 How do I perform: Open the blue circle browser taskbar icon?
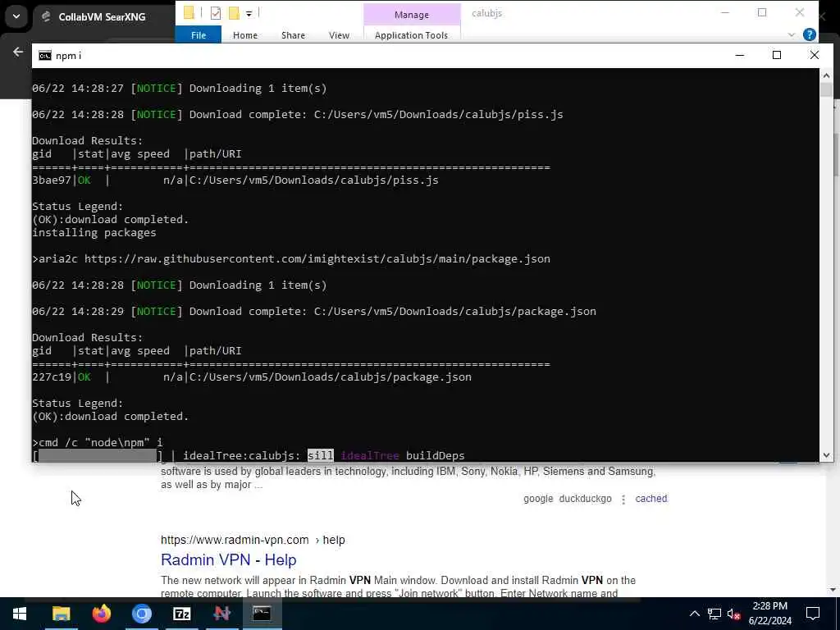[x=141, y=614]
